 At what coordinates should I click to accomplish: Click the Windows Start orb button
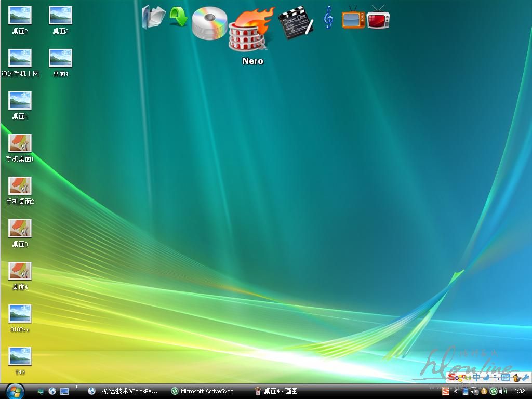[x=15, y=391]
